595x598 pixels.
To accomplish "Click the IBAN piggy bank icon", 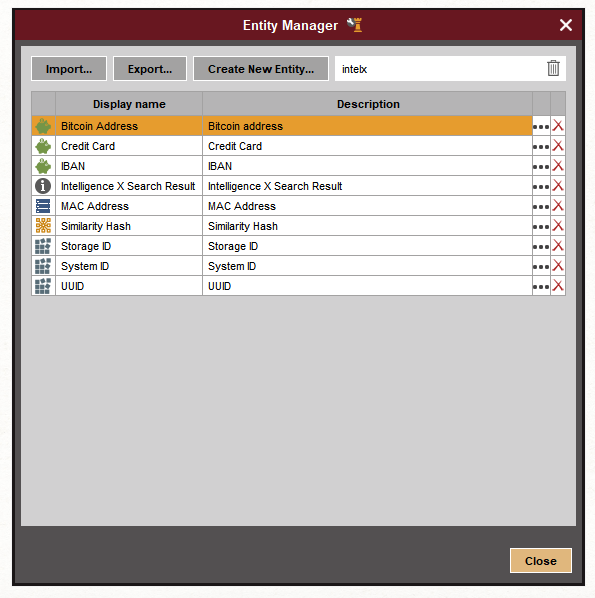I will 43,166.
